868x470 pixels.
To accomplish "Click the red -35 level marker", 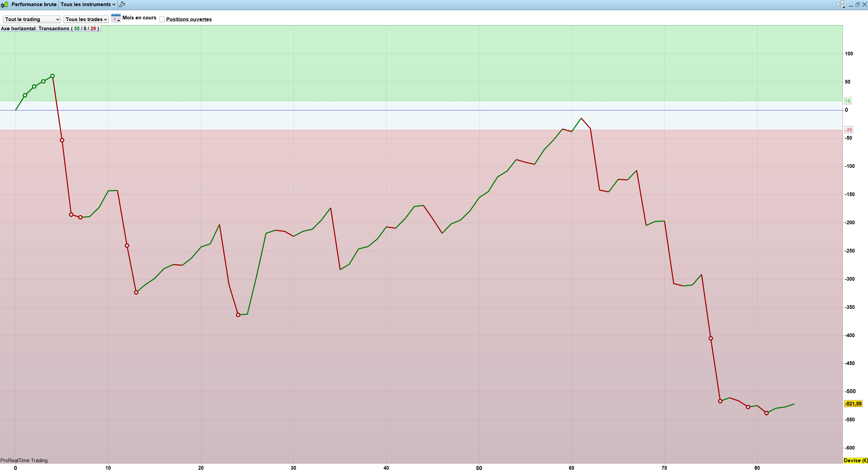I will click(848, 130).
